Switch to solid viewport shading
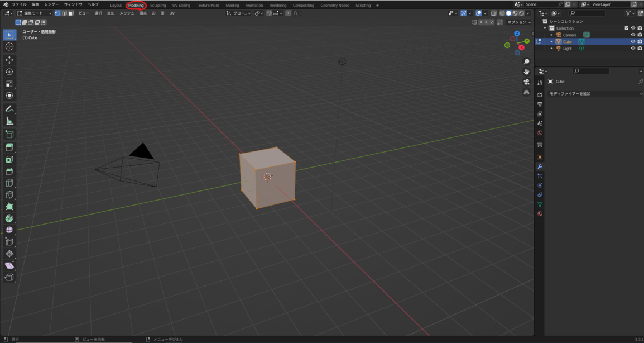 tap(508, 13)
